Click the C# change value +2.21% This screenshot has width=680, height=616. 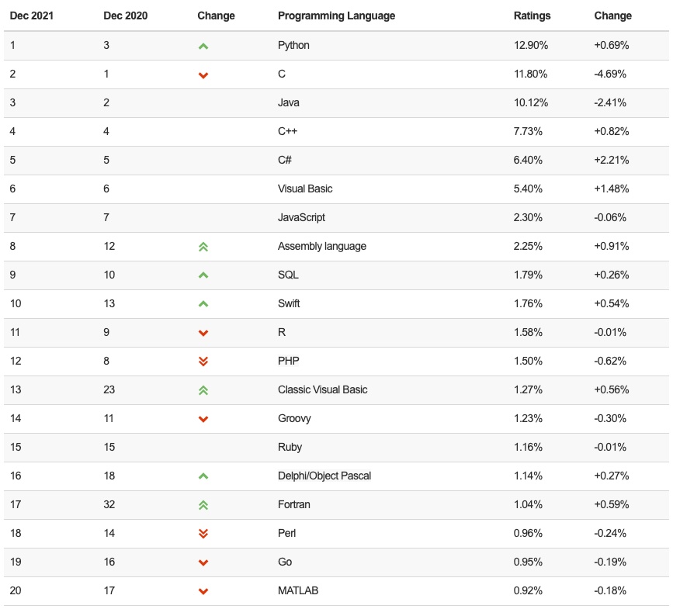click(611, 160)
